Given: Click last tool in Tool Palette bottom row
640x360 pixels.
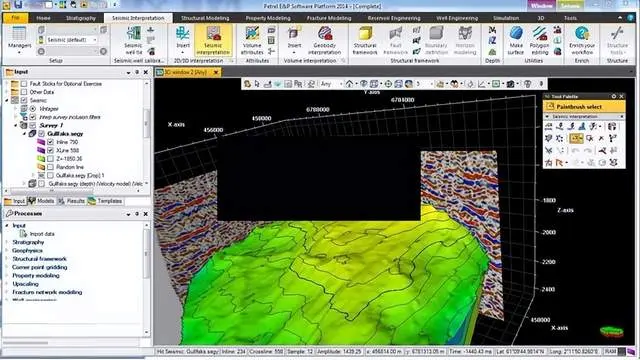Looking at the screenshot, I should [x=613, y=162].
